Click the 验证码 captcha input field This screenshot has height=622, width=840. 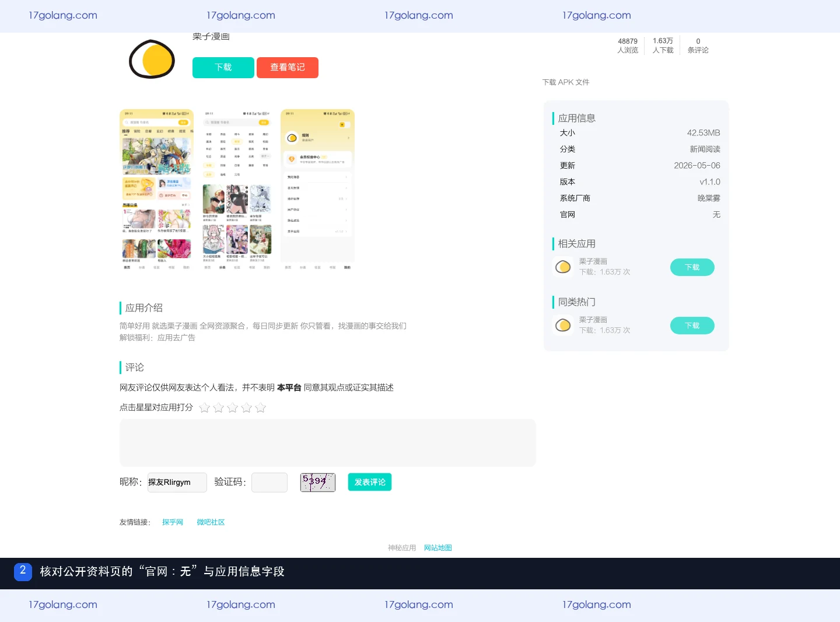pyautogui.click(x=269, y=483)
